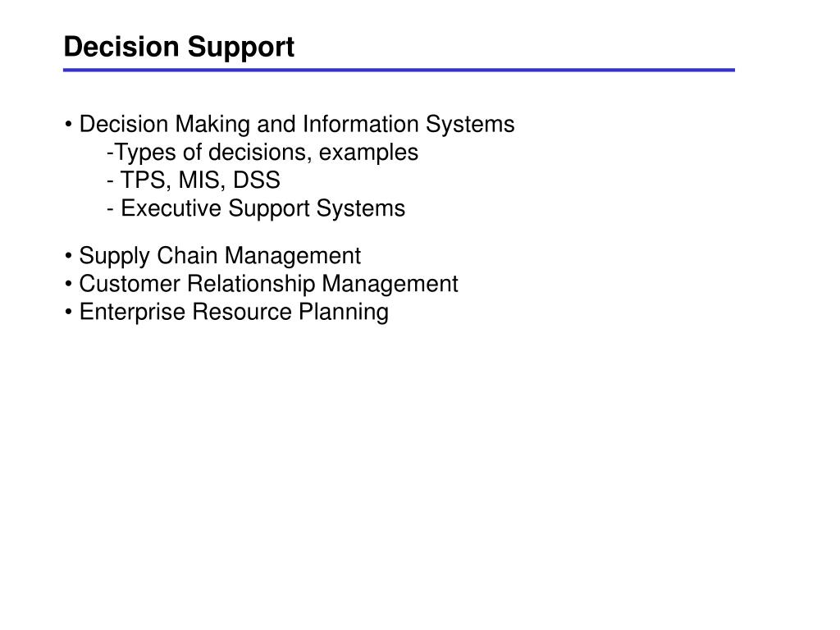Click the word Support in the title
The image size is (840, 630).
241,48
